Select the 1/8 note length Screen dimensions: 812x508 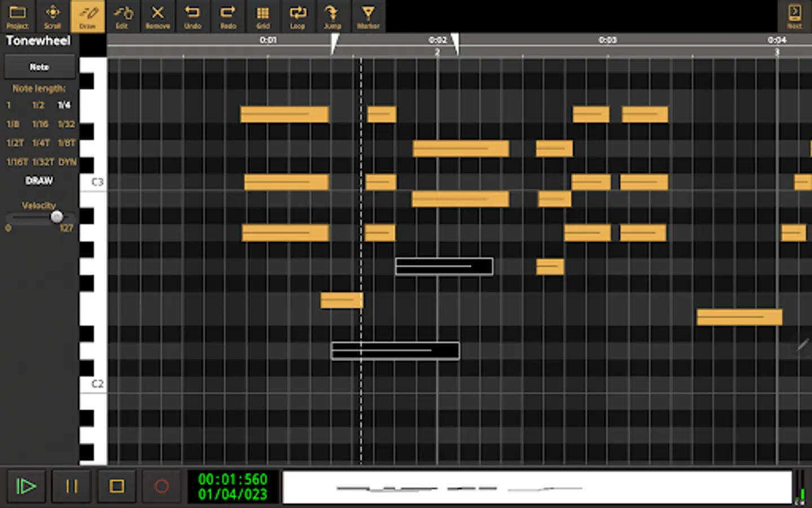[12, 124]
